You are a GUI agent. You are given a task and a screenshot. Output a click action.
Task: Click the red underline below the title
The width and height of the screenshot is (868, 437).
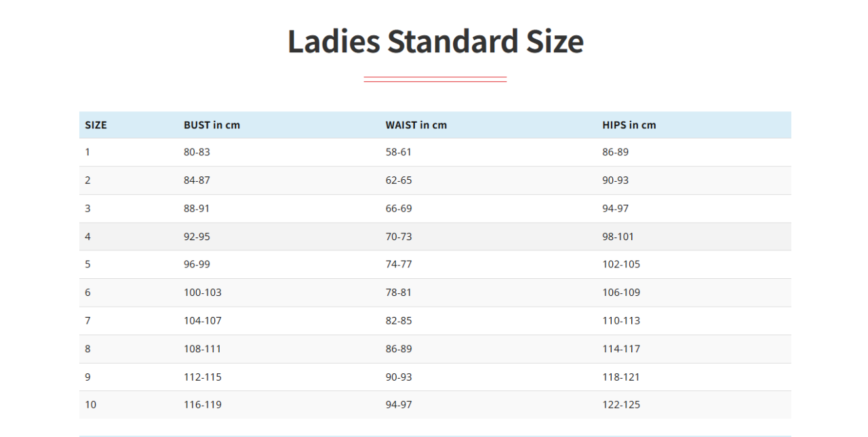(x=435, y=80)
